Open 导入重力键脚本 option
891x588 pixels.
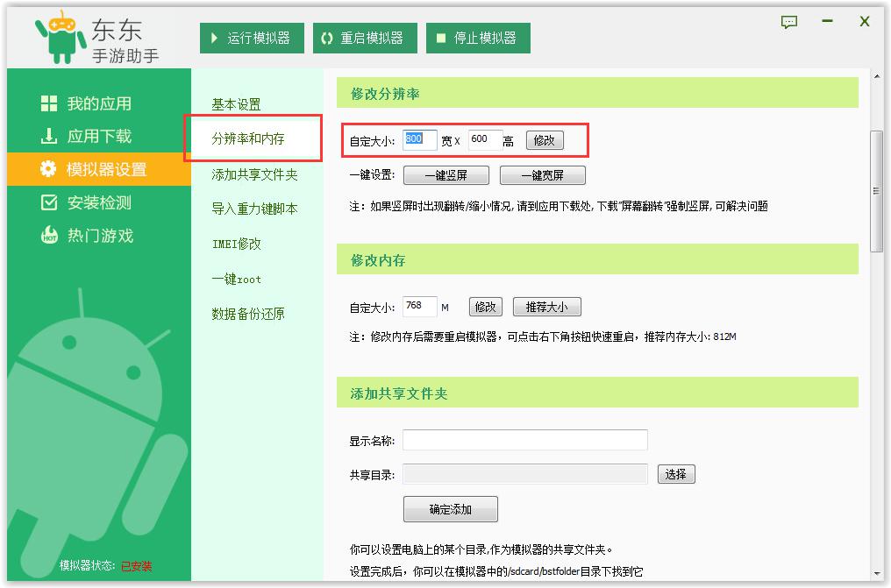click(x=254, y=209)
